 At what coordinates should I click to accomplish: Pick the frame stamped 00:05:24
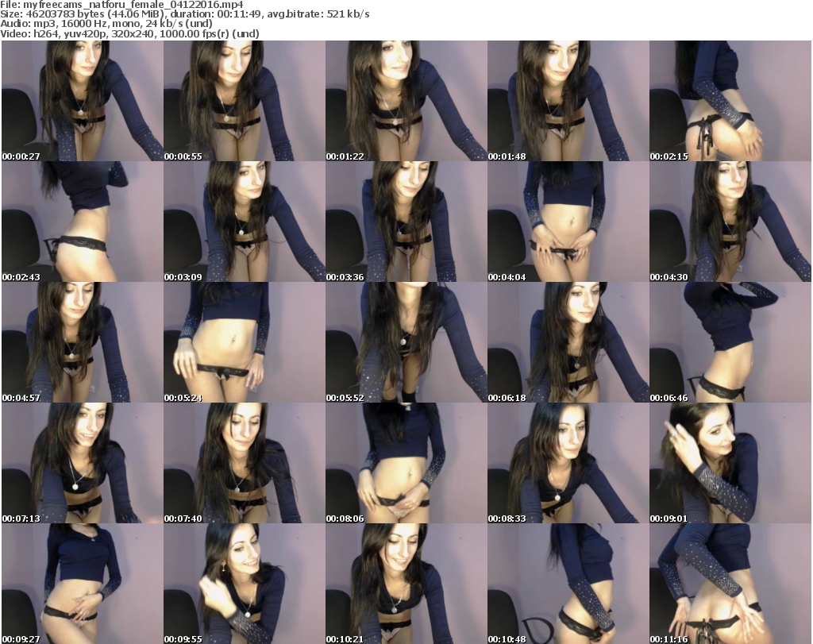point(245,342)
